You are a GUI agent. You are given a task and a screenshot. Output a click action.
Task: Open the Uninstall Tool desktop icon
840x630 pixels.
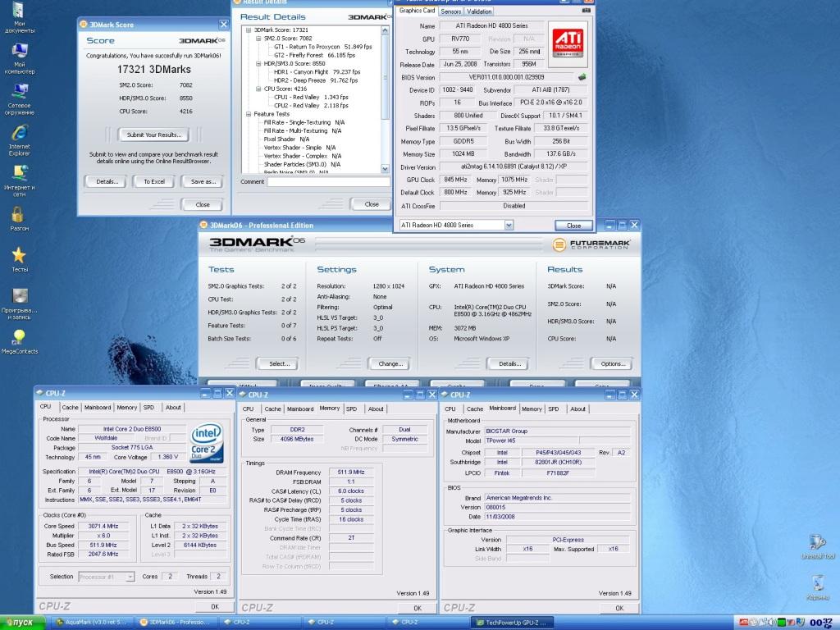(818, 546)
